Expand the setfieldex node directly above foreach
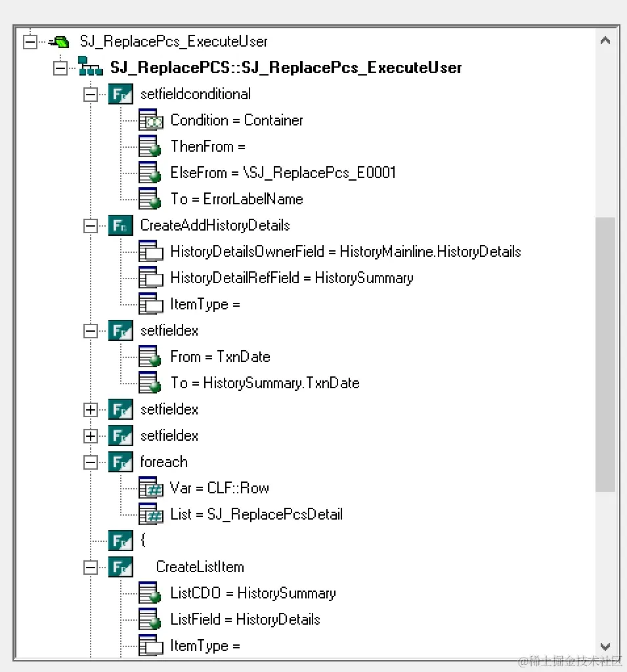Screen dimensions: 627x672 pos(91,436)
